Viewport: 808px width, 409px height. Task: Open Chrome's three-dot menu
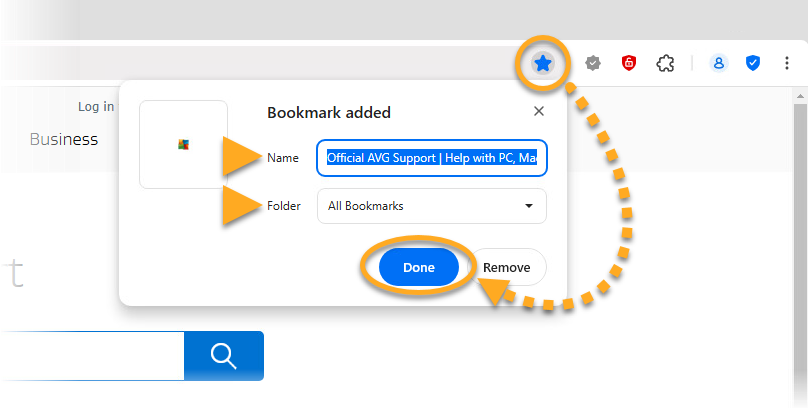click(787, 64)
